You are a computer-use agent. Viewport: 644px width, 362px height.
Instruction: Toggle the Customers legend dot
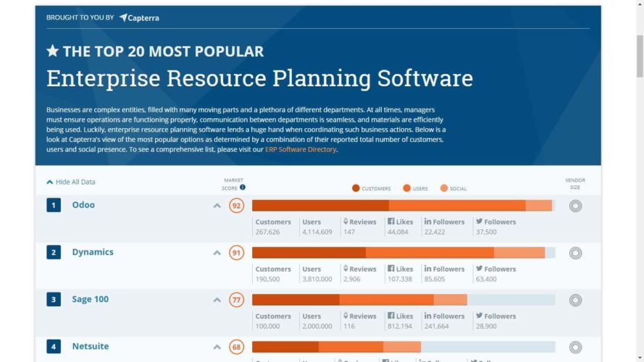(x=356, y=188)
